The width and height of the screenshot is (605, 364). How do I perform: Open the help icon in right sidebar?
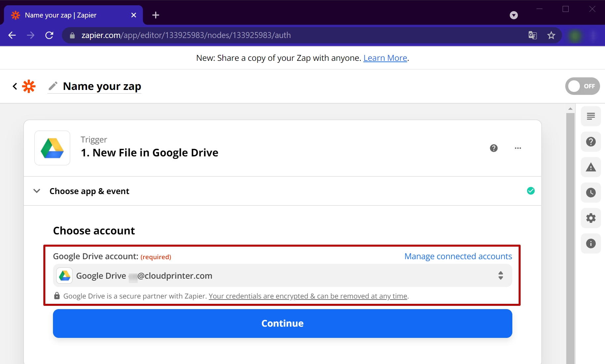[591, 142]
